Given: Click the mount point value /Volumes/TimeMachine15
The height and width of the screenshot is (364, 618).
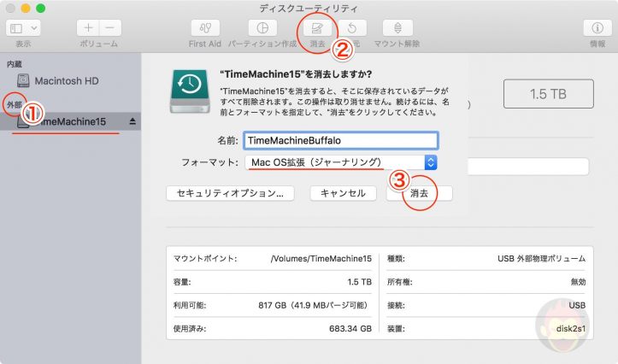Looking at the screenshot, I should [x=321, y=258].
